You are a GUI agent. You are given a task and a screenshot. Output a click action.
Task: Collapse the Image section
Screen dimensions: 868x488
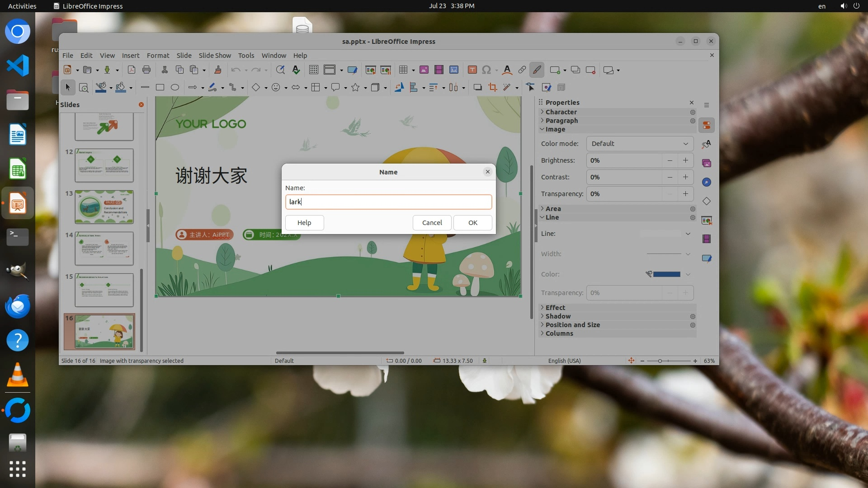[555, 129]
